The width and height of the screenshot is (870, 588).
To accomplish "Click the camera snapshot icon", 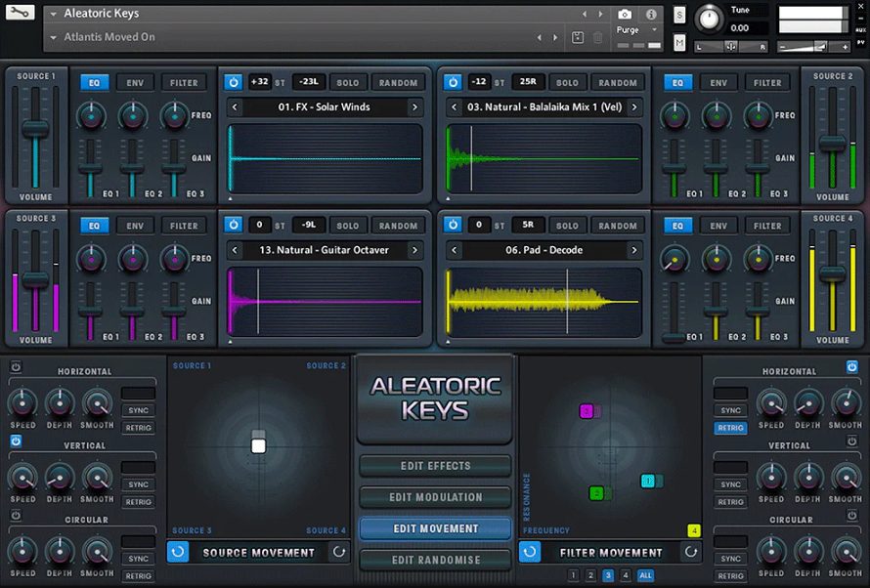I will click(625, 15).
